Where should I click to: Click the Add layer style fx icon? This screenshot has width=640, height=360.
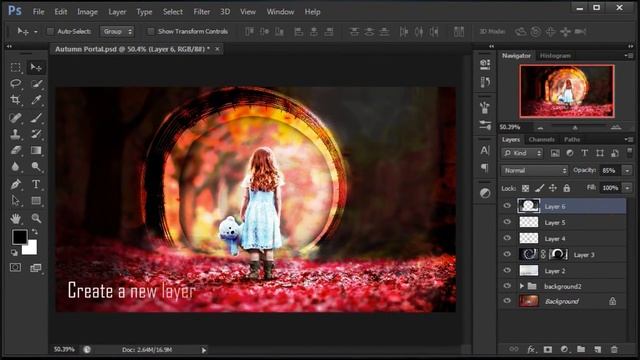[x=531, y=349]
